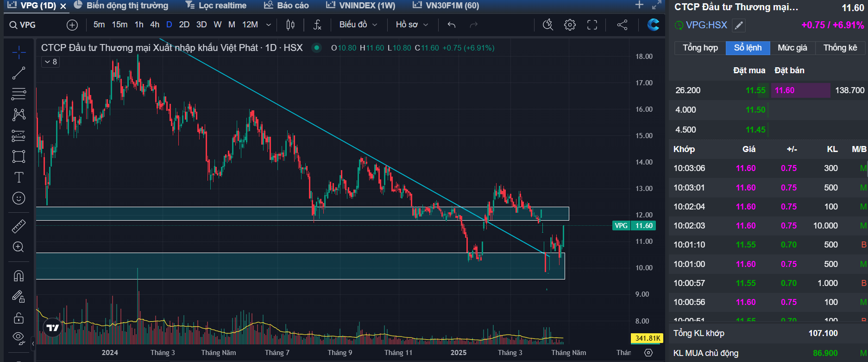Open the candlestick chart type selector
Viewport: 868px width, 362px height.
290,25
